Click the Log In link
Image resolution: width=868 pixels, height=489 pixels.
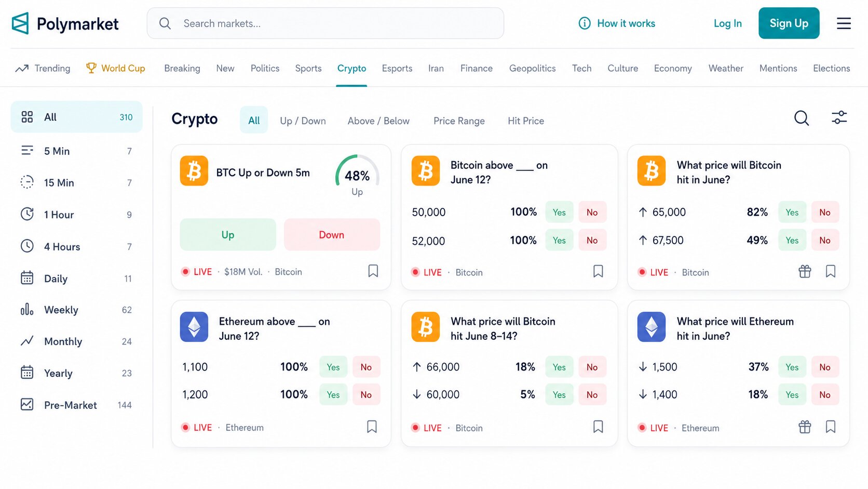click(x=727, y=23)
